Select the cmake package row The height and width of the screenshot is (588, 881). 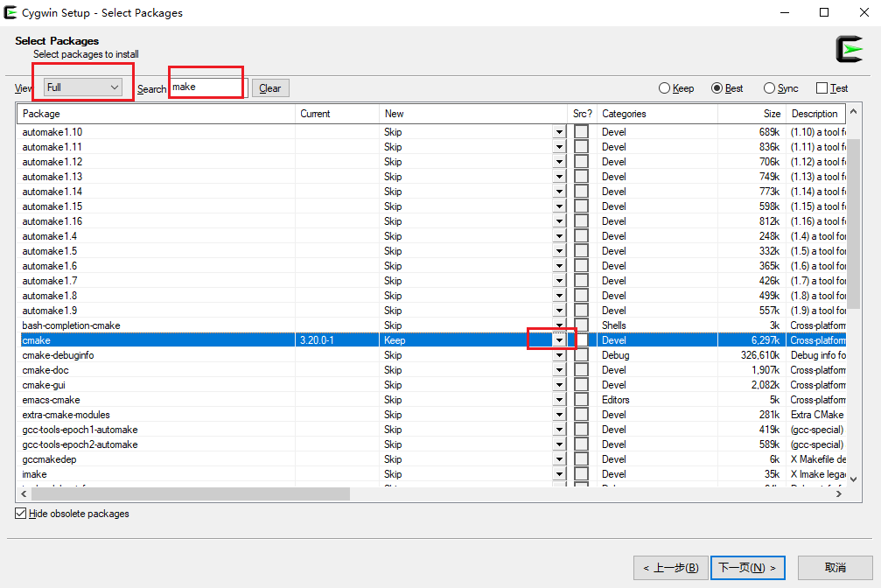[433, 340]
